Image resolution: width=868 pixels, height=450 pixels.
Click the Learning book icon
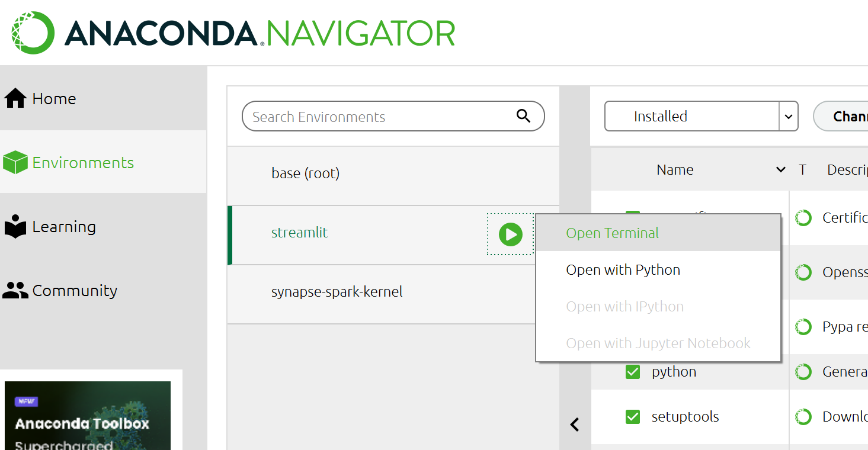[15, 226]
